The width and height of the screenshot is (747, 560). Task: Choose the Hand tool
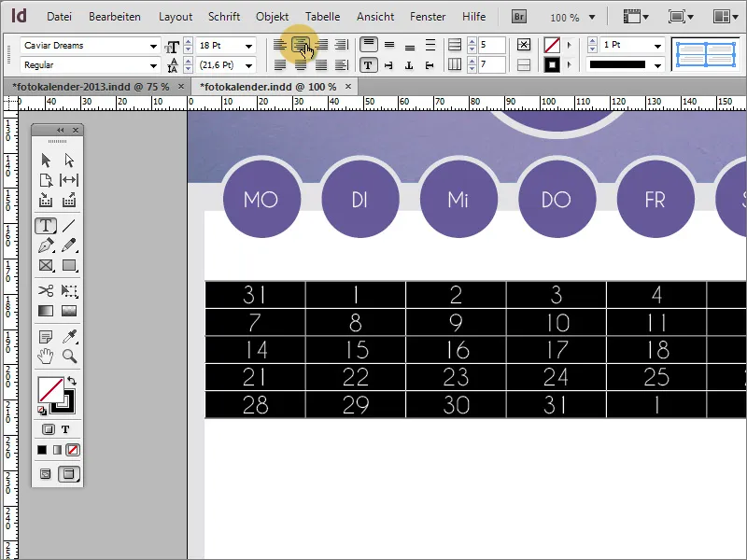tap(46, 356)
